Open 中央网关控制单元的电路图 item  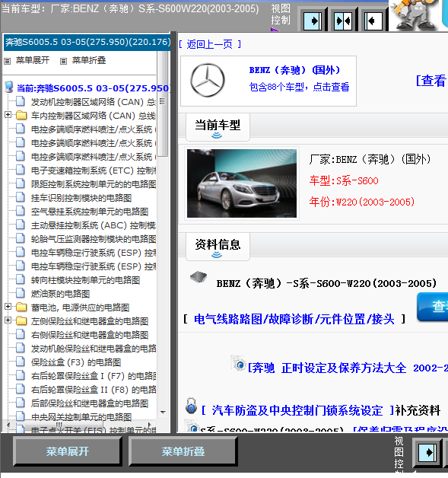[81, 416]
